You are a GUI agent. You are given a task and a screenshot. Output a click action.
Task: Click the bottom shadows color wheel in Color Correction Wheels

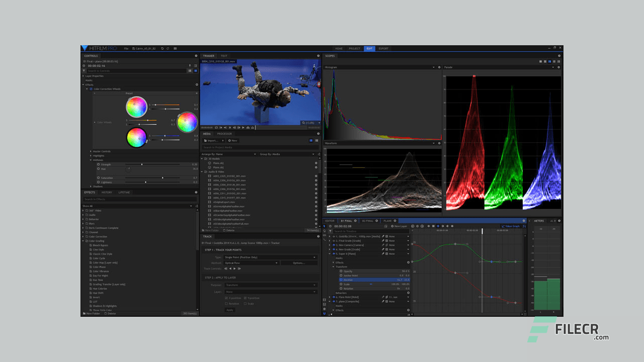pos(136,138)
